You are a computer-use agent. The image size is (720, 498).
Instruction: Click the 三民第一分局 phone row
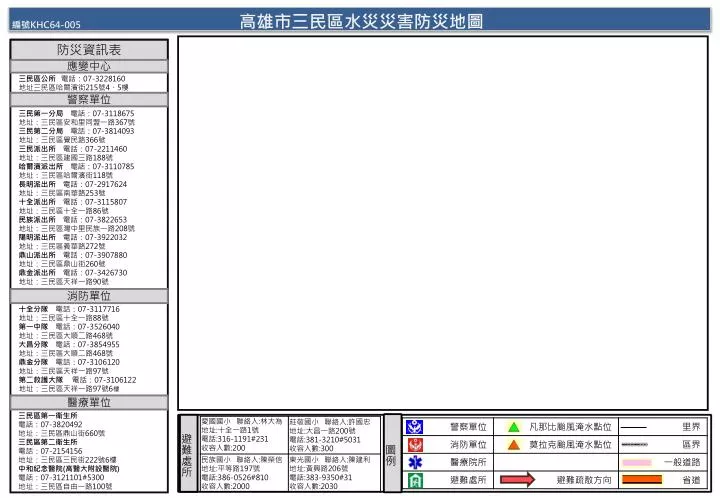click(x=77, y=113)
